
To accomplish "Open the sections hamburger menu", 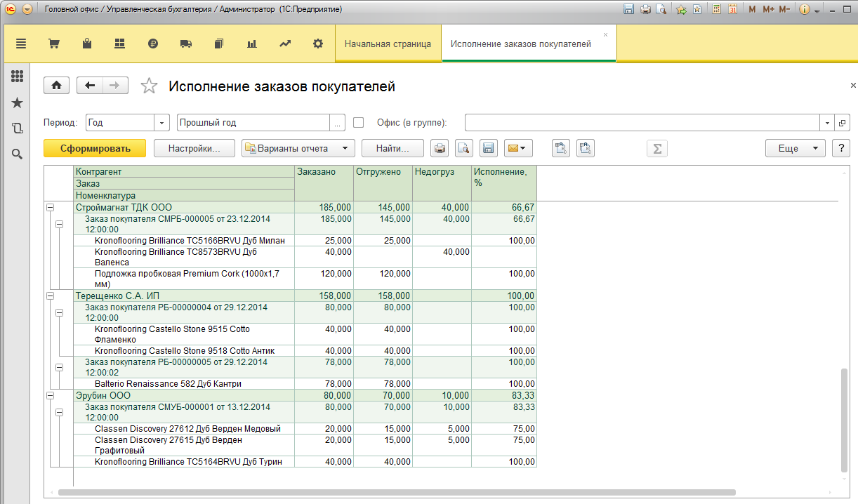I will click(21, 44).
